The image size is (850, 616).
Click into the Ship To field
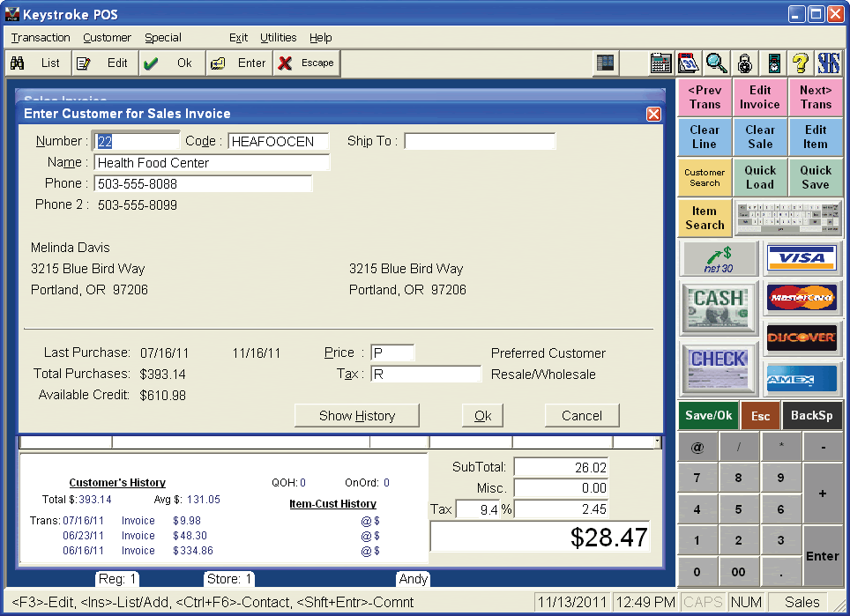(480, 142)
